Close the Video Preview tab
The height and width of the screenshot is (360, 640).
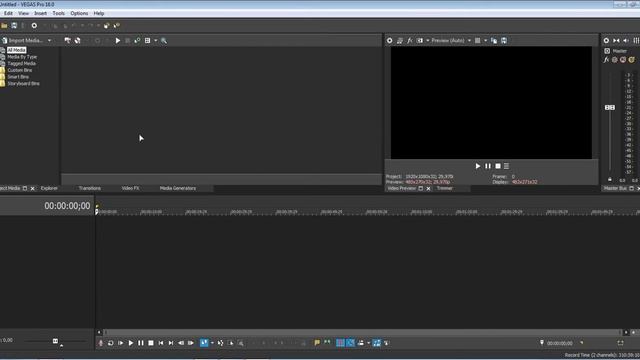click(x=428, y=189)
